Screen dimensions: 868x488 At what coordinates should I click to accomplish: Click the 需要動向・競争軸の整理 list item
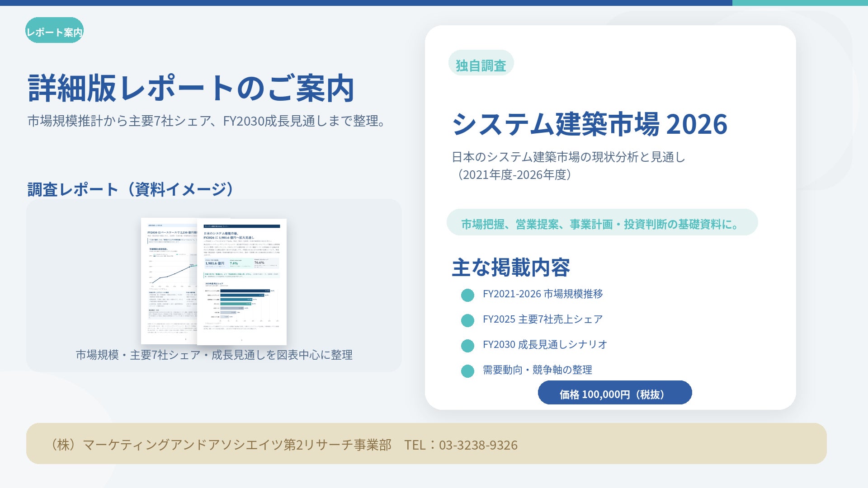coord(537,370)
